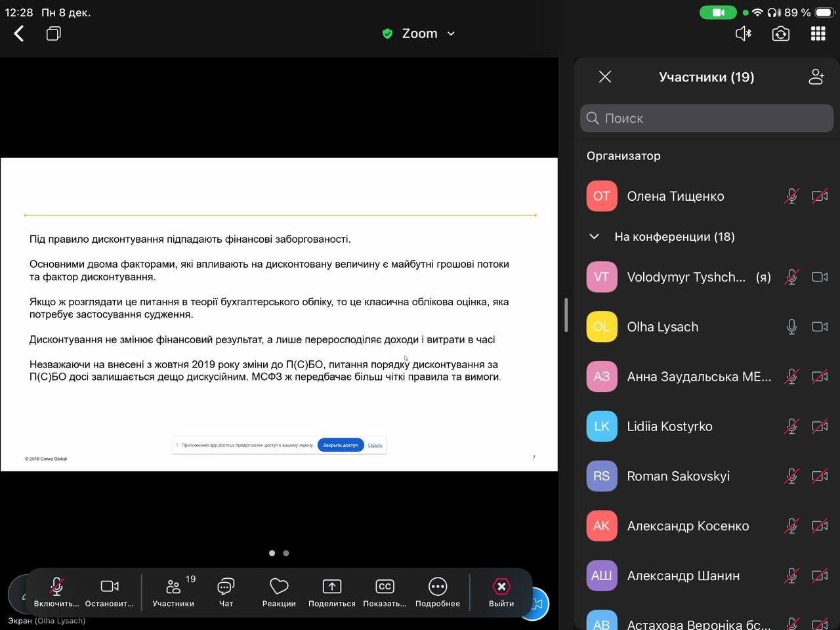Viewport: 840px width, 630px height.
Task: Tap the Bluetooth audio speaker icon
Action: [743, 33]
